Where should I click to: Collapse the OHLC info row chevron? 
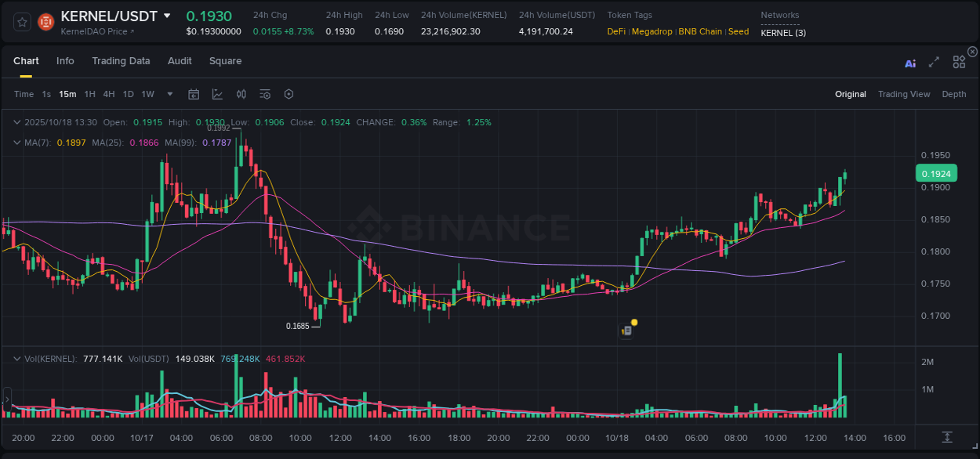click(16, 122)
